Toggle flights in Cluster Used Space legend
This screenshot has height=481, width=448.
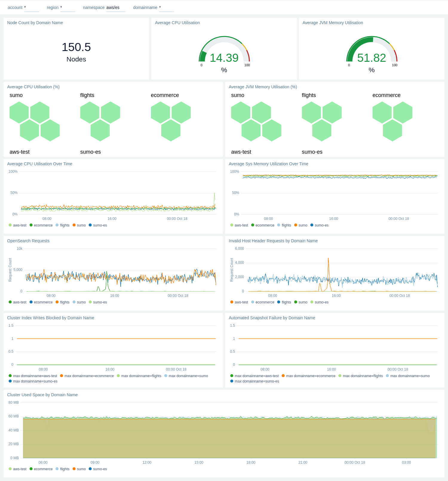pos(63,469)
